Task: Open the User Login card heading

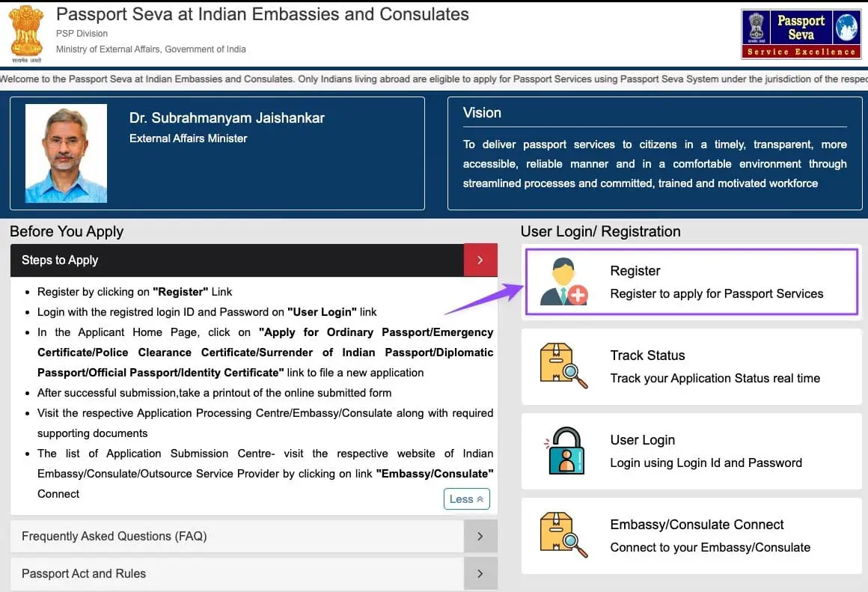Action: [642, 440]
